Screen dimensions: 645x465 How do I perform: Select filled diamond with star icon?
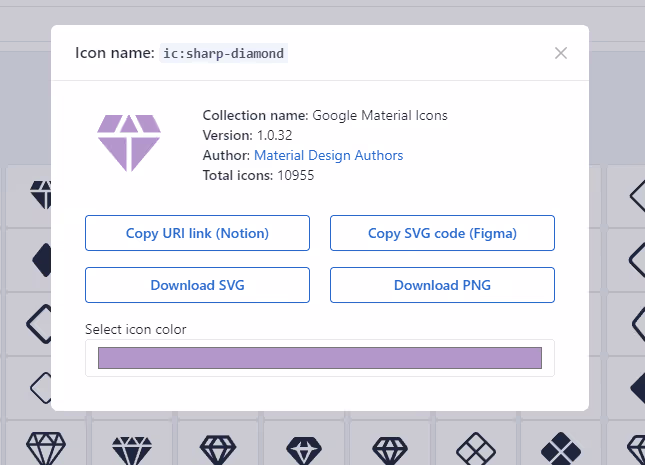click(304, 449)
